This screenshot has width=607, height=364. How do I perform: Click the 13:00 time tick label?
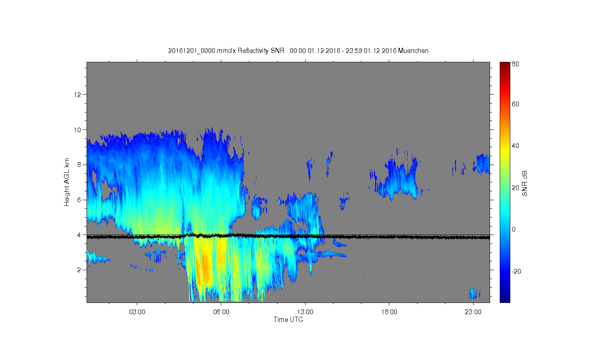pyautogui.click(x=305, y=312)
